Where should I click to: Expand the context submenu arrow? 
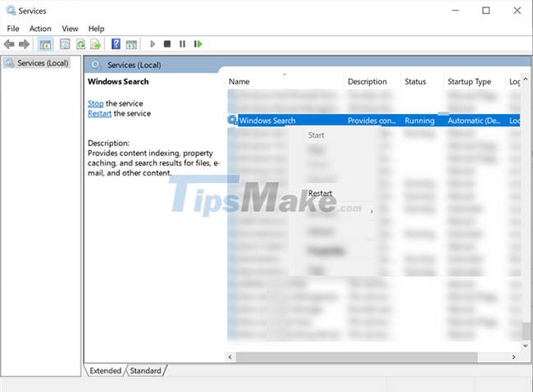pyautogui.click(x=371, y=212)
